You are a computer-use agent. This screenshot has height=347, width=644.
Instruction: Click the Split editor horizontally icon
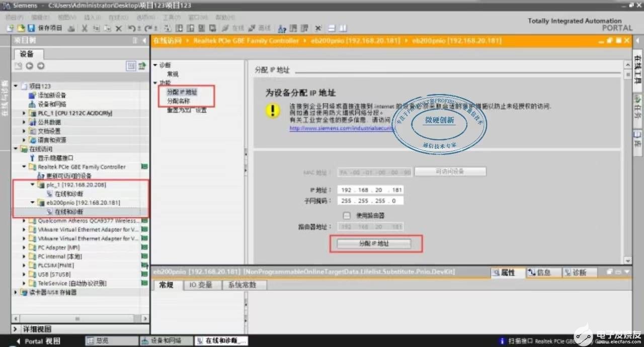coord(332,28)
